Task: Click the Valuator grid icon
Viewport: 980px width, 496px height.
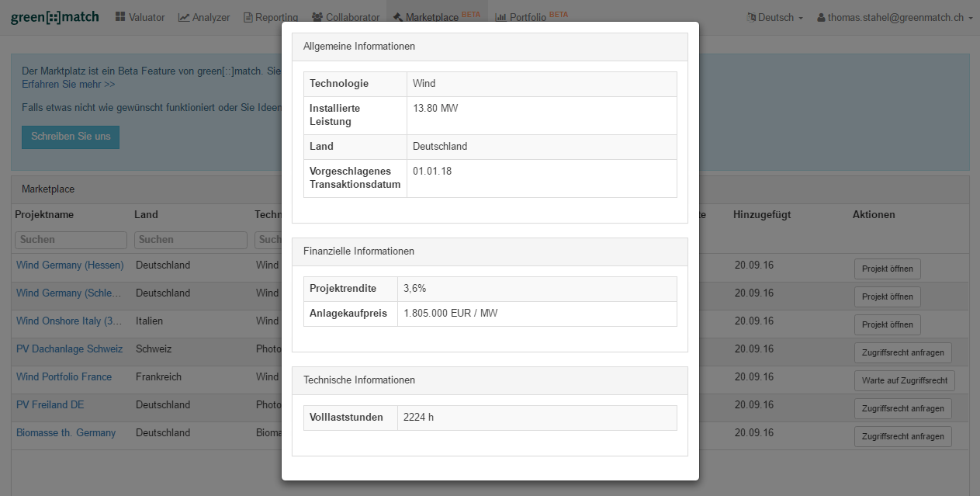Action: [120, 17]
